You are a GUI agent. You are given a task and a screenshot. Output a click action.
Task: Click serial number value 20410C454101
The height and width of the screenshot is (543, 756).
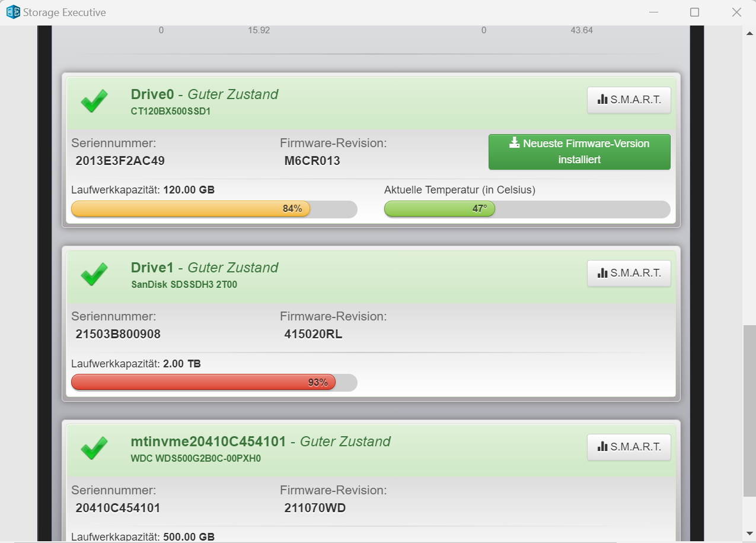pyautogui.click(x=118, y=508)
